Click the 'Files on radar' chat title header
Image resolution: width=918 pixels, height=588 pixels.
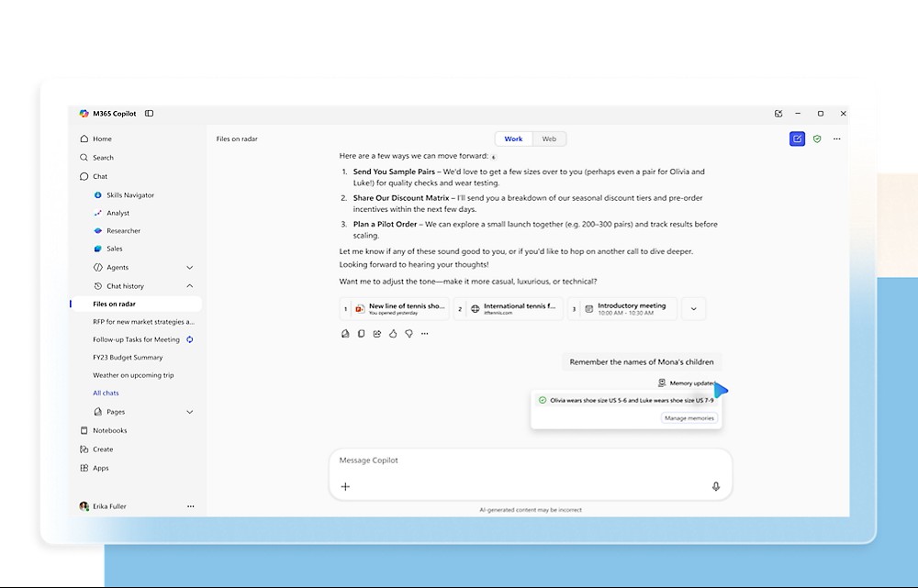237,139
